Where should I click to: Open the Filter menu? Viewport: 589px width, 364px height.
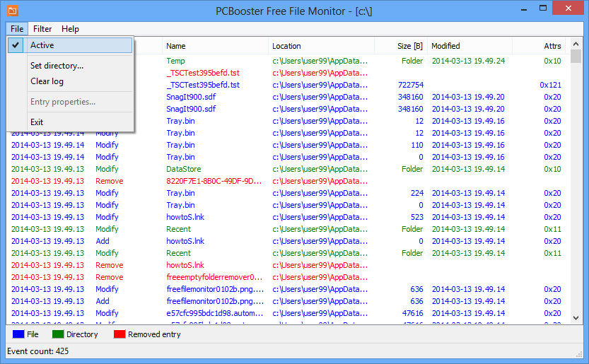click(x=42, y=29)
